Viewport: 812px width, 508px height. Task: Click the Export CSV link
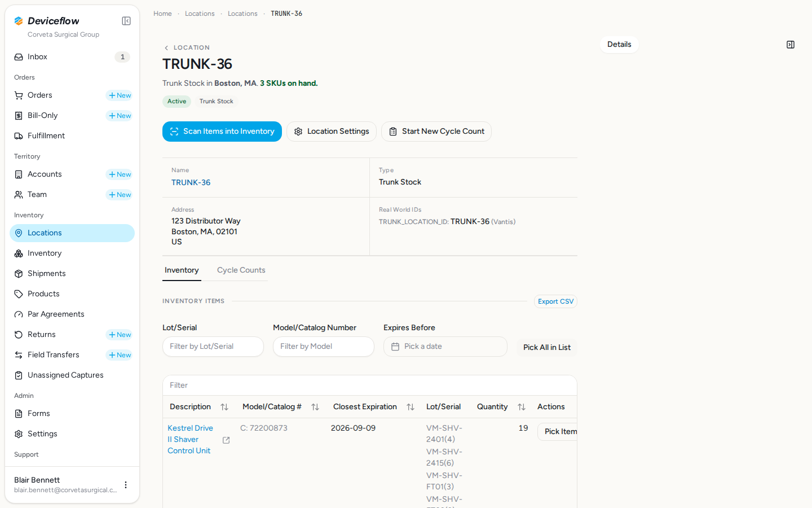[555, 301]
